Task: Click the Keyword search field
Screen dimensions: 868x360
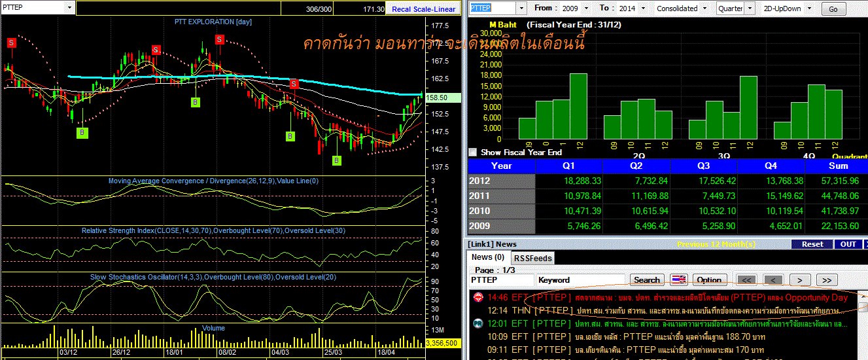Action: point(582,280)
